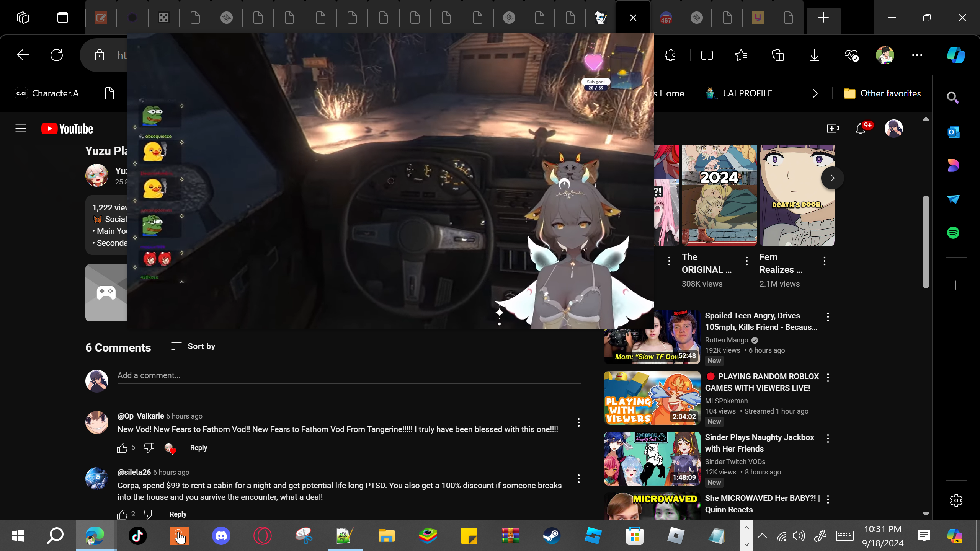Screen dimensions: 980x551
Task: Open the Sinder Plays Naughty Jackbox video
Action: click(759, 443)
